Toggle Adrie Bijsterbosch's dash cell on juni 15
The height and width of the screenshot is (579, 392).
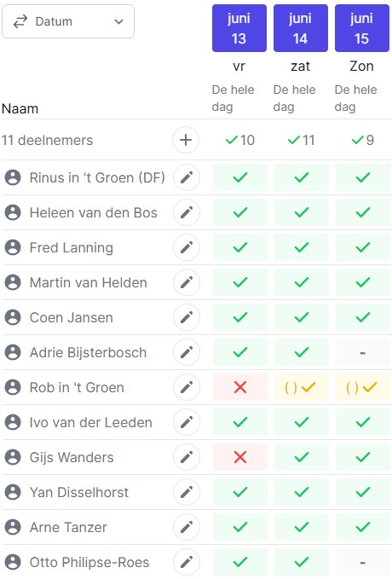pos(362,353)
